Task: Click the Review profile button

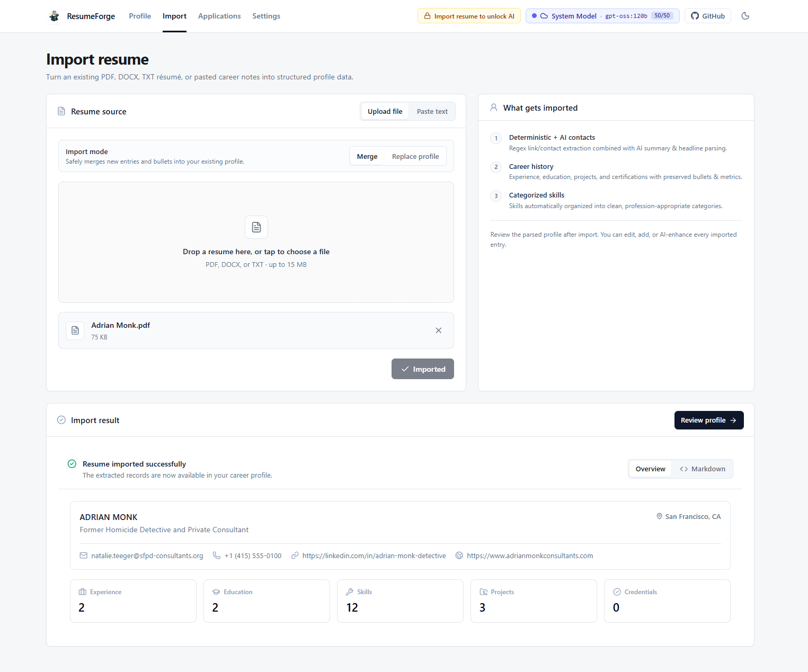Action: (709, 420)
